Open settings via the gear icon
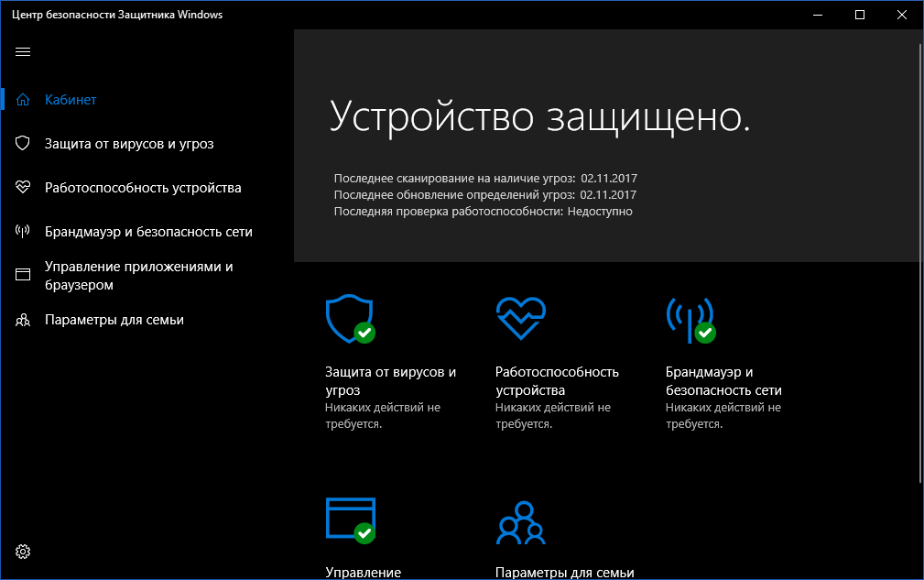The height and width of the screenshot is (580, 924). click(23, 552)
